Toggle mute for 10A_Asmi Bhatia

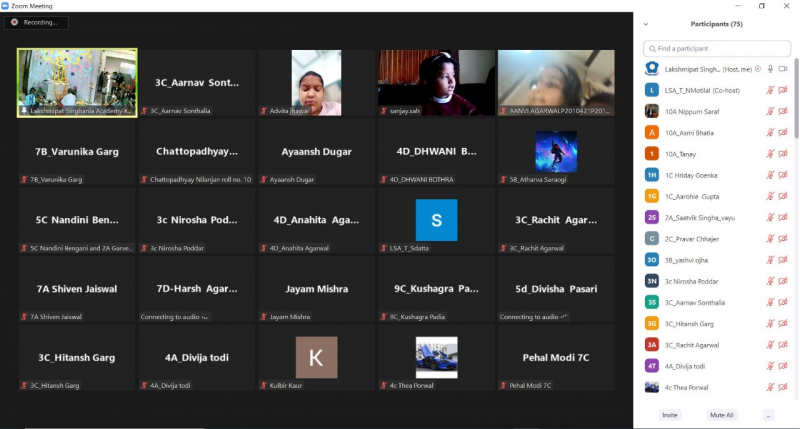[x=769, y=132]
